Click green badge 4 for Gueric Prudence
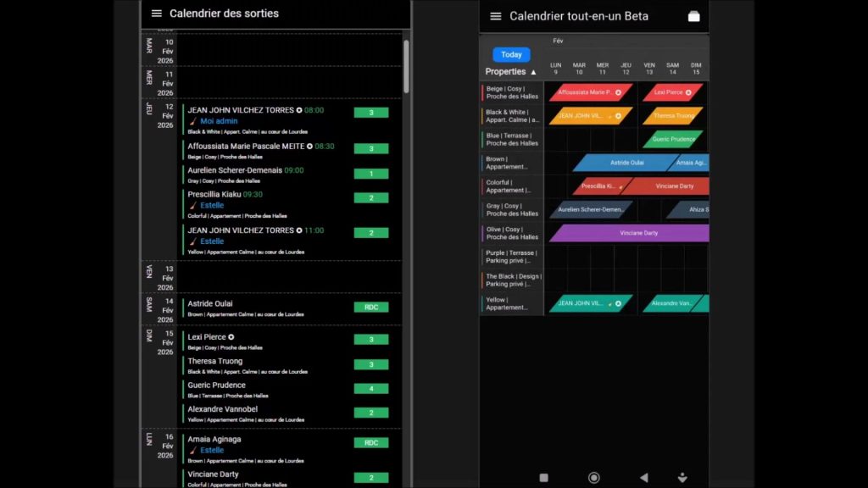Screen dimensions: 868x488 click(370, 389)
